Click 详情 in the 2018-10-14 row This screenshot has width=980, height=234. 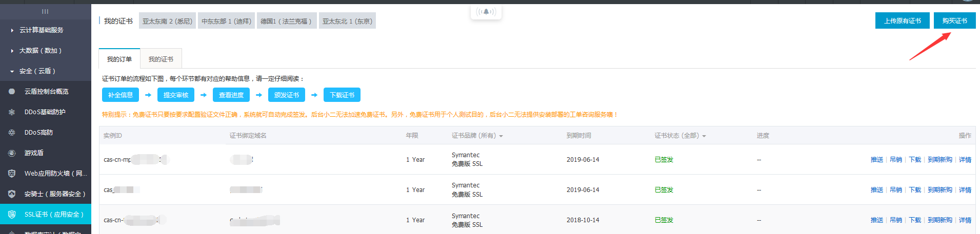[965, 220]
